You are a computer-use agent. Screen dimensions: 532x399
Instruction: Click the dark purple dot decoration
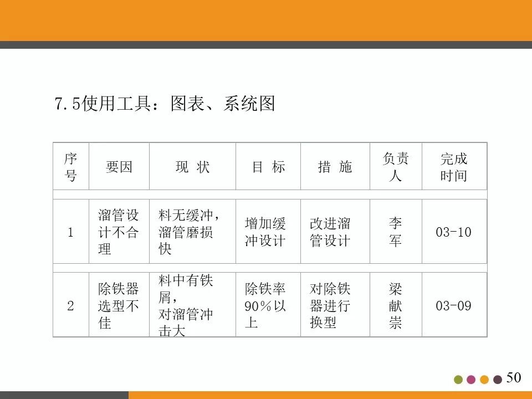pos(497,380)
